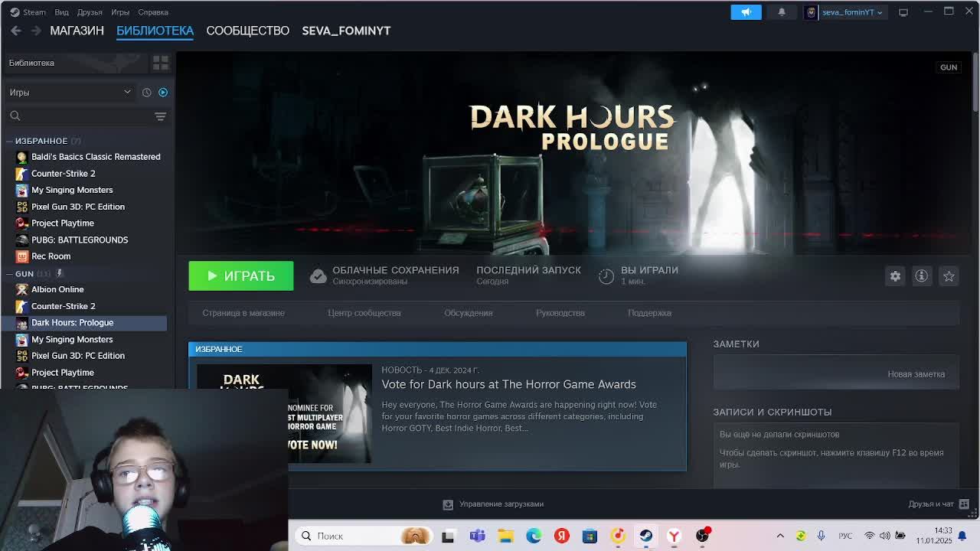Show hidden tray icons chevron
980x551 pixels.
[780, 536]
